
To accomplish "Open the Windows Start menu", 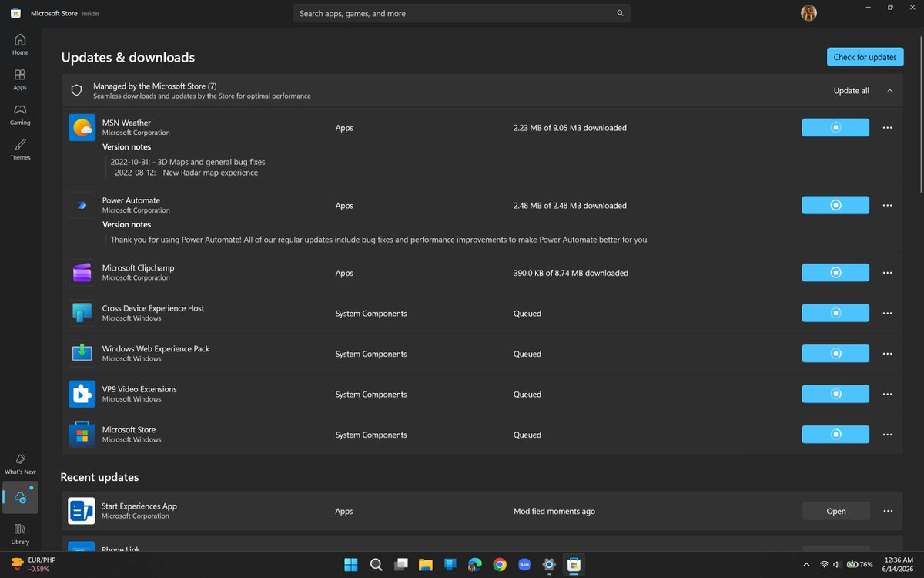I will [x=351, y=564].
